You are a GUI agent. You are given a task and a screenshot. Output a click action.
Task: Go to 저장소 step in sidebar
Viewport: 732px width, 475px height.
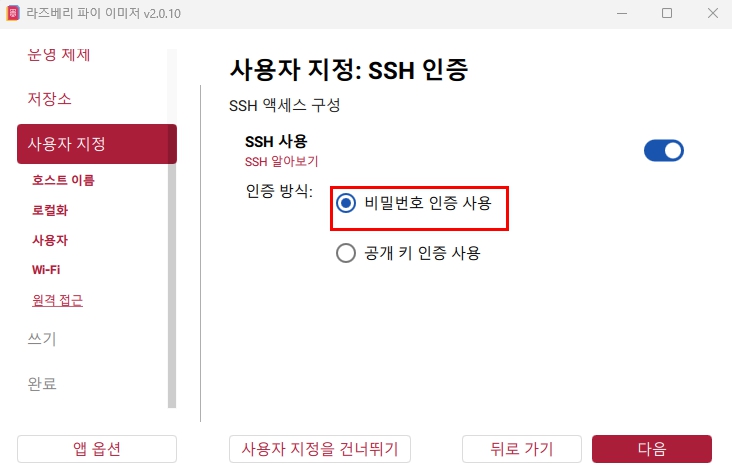coord(49,99)
